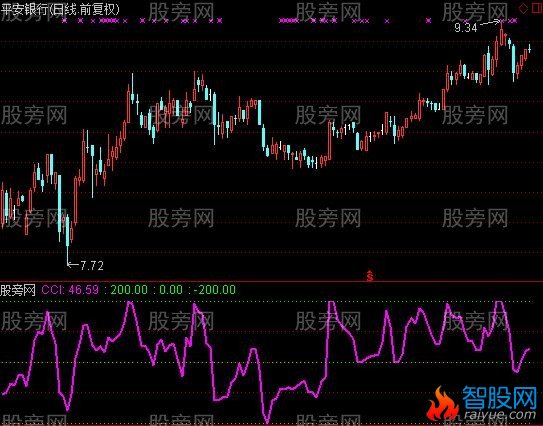Image resolution: width=543 pixels, height=426 pixels.
Task: Click the green -200.00 lower level value
Action: 215,290
